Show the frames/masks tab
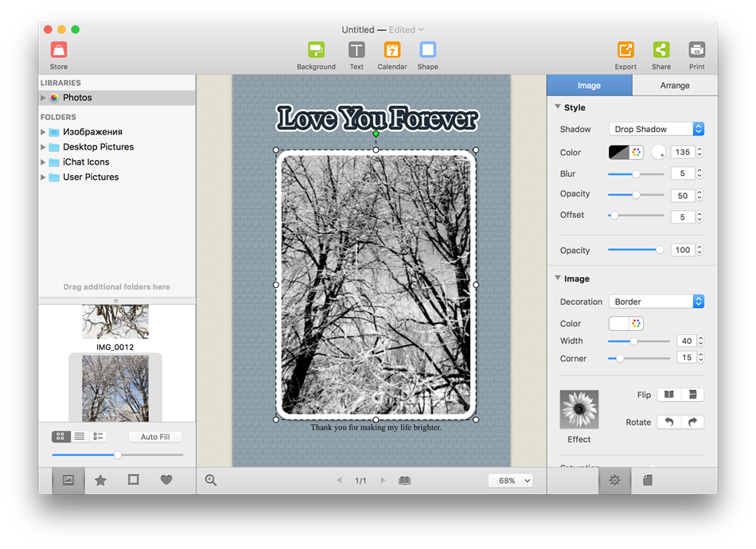This screenshot has width=756, height=549. (134, 480)
